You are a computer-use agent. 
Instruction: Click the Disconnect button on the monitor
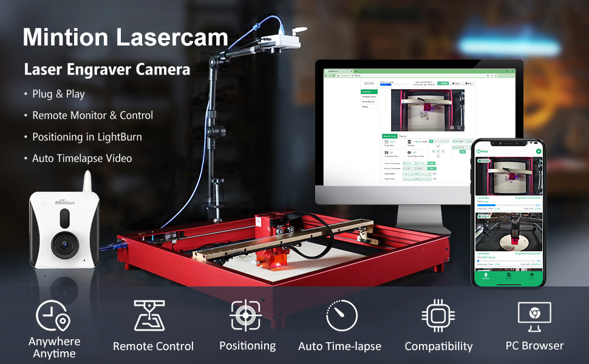coord(369,83)
